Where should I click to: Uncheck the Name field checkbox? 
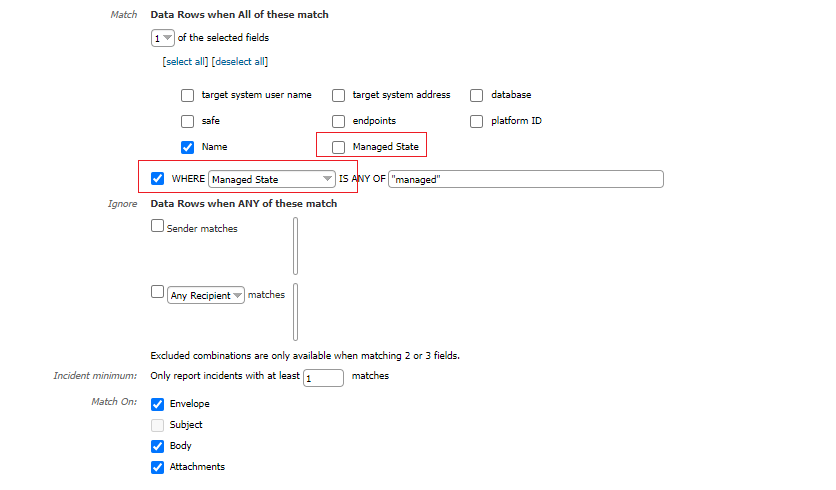tap(187, 147)
